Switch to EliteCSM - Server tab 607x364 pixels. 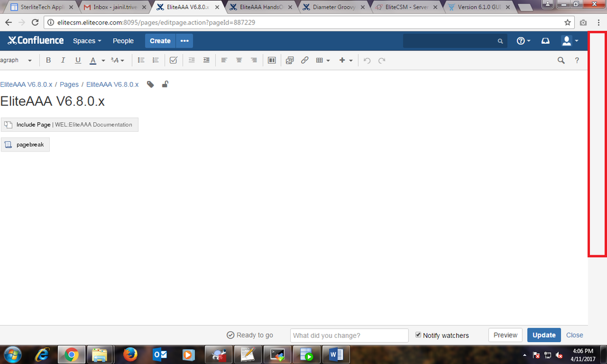click(406, 7)
